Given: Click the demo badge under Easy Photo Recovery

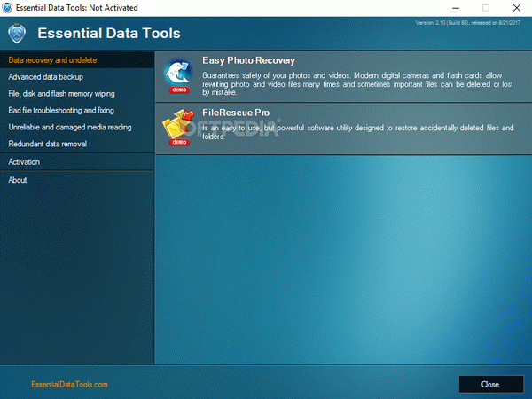Looking at the screenshot, I should coord(179,90).
